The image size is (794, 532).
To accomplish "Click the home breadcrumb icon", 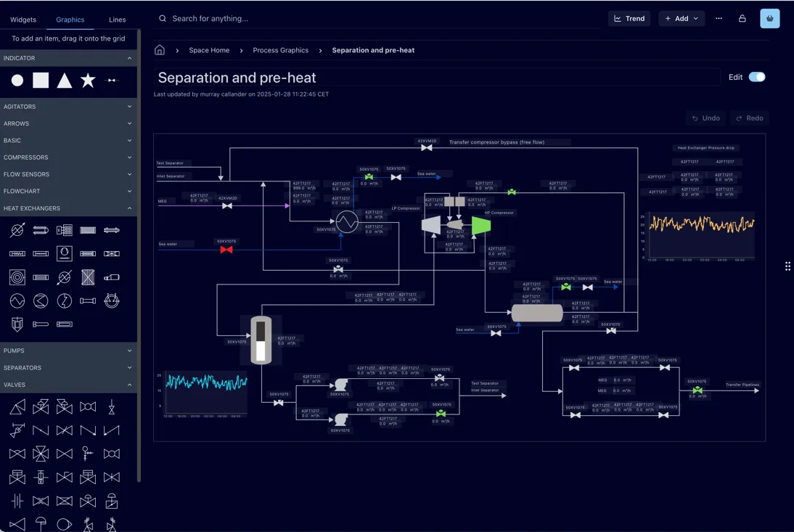I will [160, 50].
